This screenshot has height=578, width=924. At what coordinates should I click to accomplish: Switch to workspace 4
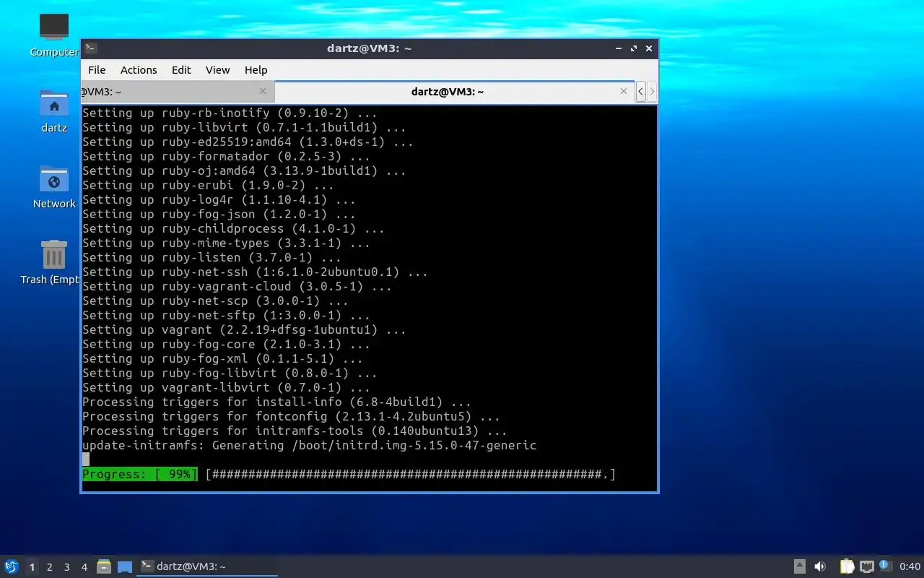84,567
